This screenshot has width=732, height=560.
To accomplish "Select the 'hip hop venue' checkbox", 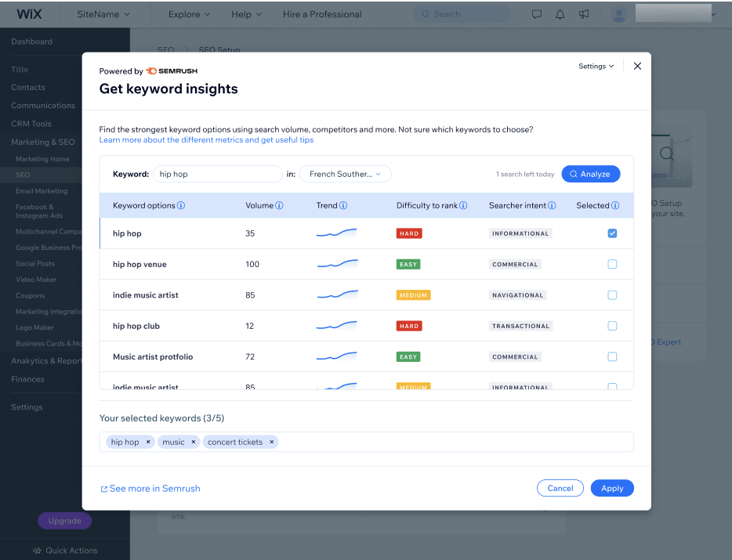I will tap(612, 265).
